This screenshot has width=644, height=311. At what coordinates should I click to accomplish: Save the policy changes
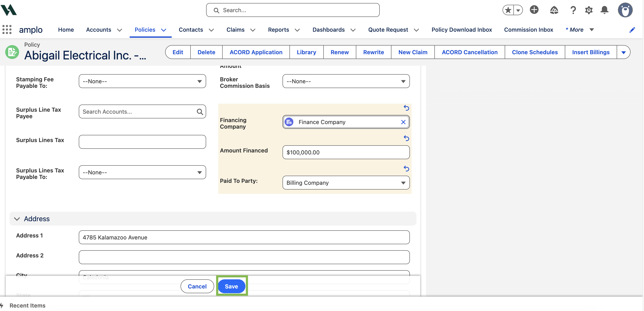point(231,286)
